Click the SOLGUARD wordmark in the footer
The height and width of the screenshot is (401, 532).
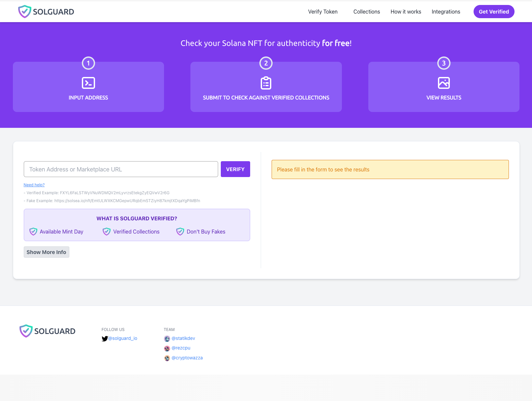tap(55, 331)
